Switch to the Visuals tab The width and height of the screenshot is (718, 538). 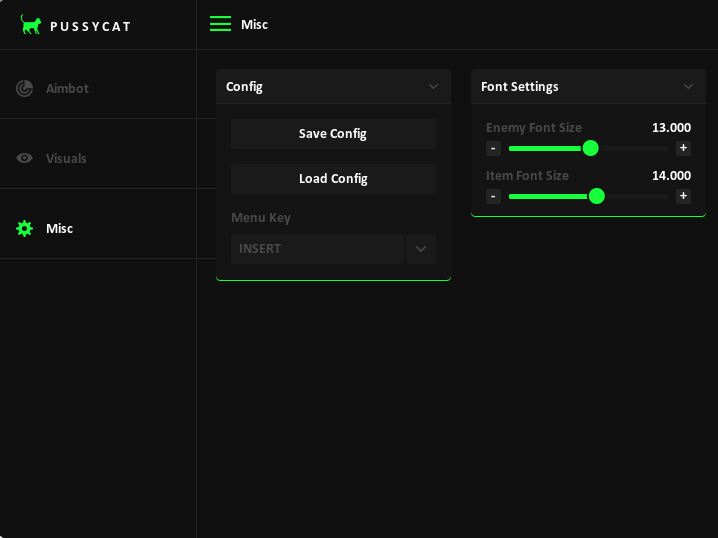[x=66, y=159]
